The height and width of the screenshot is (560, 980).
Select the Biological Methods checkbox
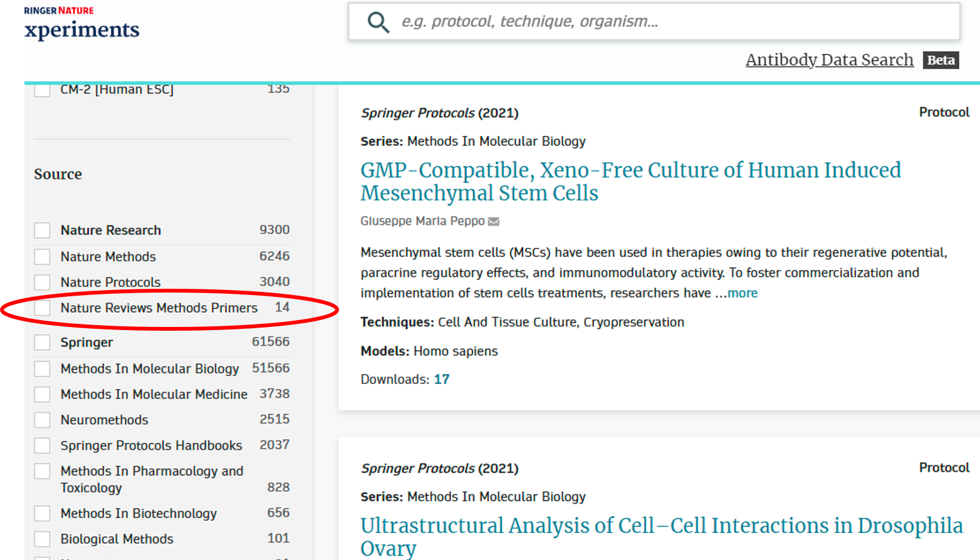coord(43,539)
